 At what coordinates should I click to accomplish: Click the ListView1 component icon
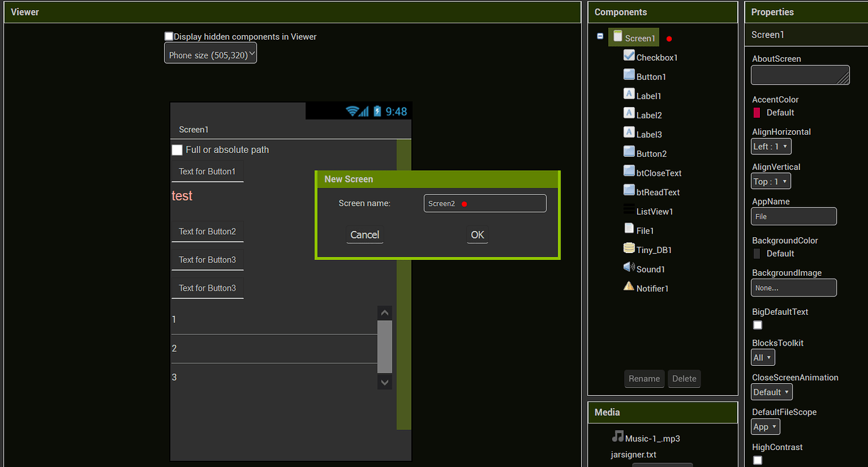point(629,210)
